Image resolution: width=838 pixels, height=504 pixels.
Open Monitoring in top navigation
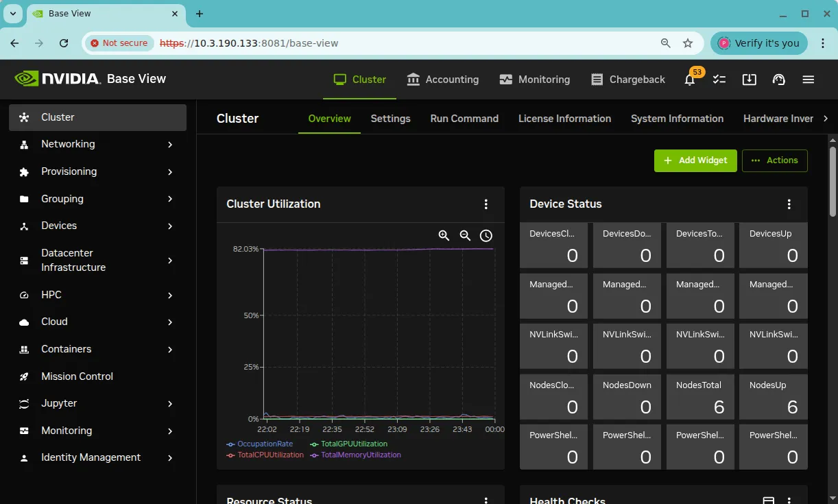click(x=535, y=80)
